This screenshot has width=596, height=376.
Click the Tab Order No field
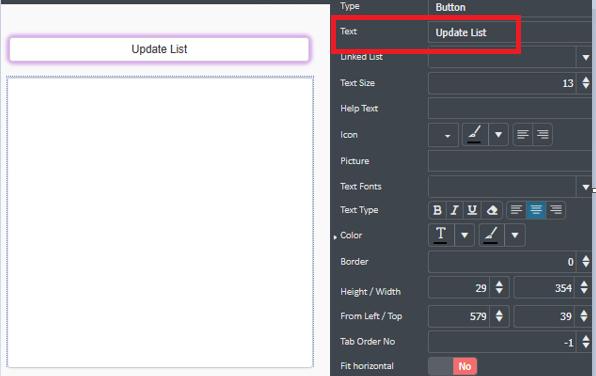click(x=502, y=342)
